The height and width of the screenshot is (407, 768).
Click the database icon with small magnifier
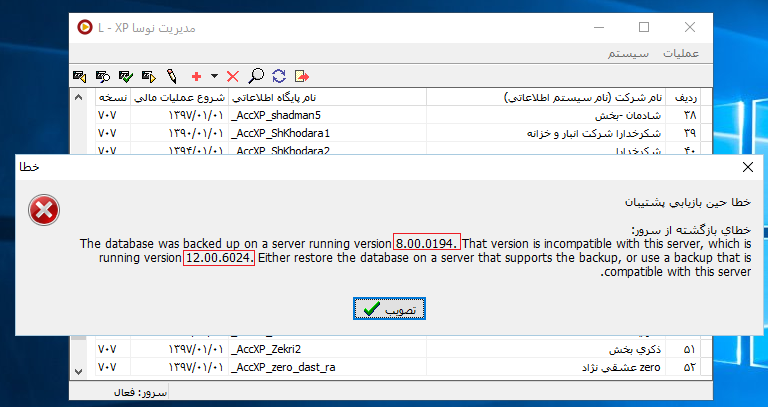tap(102, 76)
